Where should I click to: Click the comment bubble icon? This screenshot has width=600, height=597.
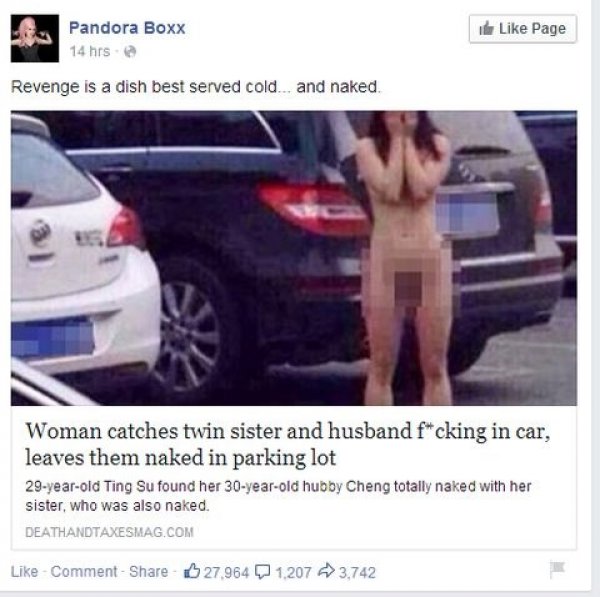pyautogui.click(x=263, y=571)
